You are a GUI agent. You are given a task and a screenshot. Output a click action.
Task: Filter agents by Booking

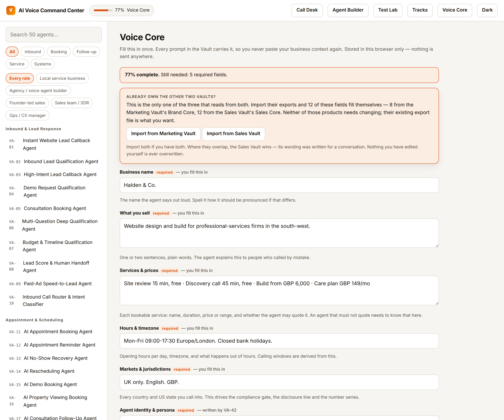pos(59,52)
